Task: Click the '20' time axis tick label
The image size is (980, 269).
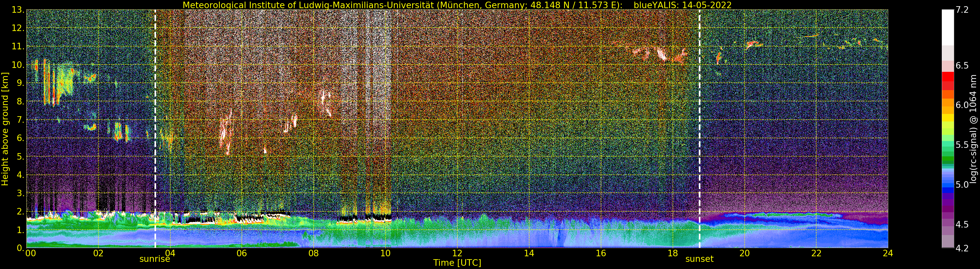Action: tap(745, 253)
